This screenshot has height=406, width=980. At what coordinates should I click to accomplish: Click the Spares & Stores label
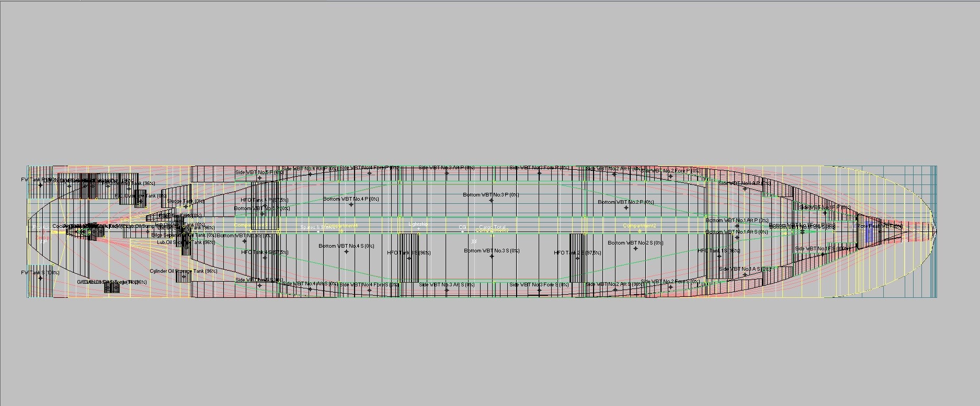[x=316, y=227]
